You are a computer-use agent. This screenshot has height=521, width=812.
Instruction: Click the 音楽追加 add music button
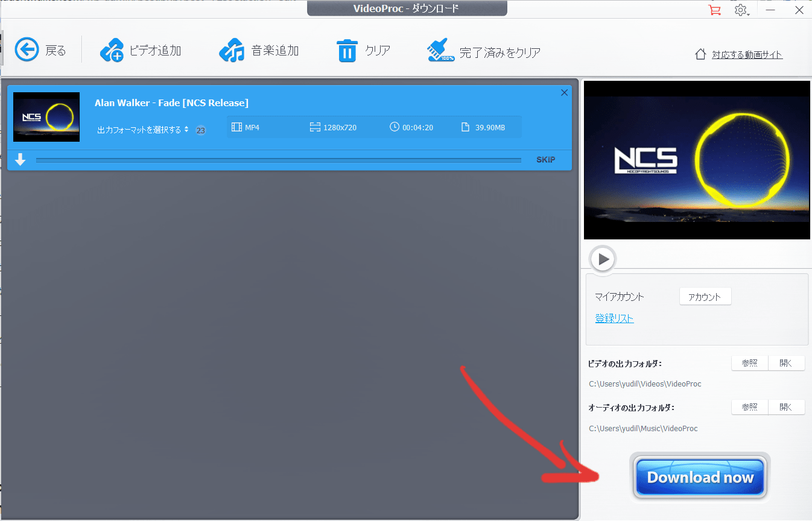coord(259,51)
